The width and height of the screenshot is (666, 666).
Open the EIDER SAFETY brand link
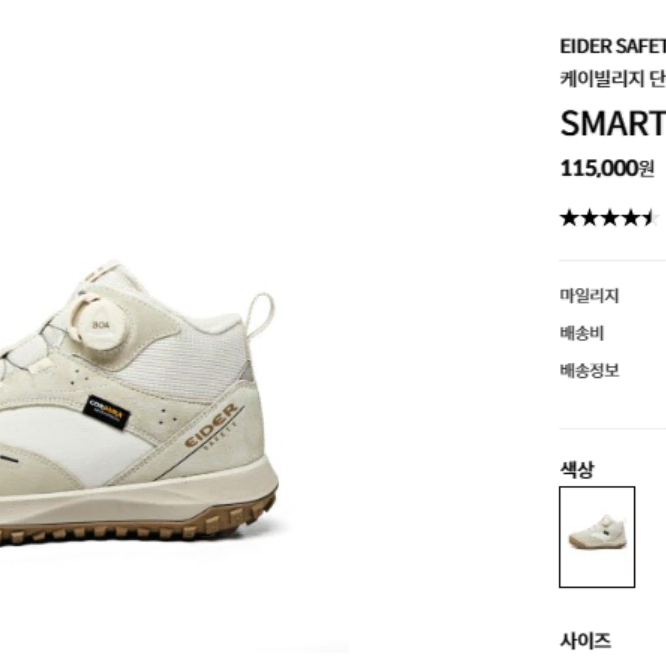613,46
